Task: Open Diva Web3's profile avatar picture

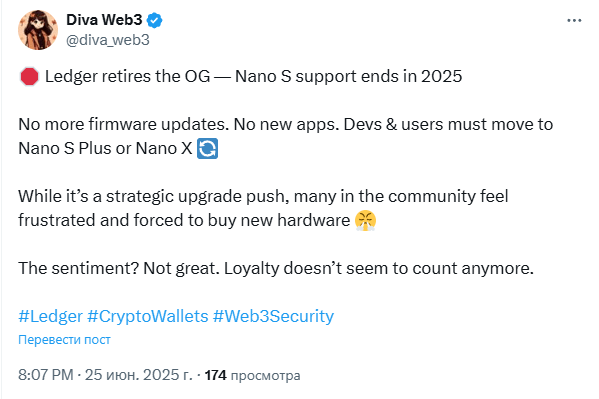Action: click(x=38, y=30)
